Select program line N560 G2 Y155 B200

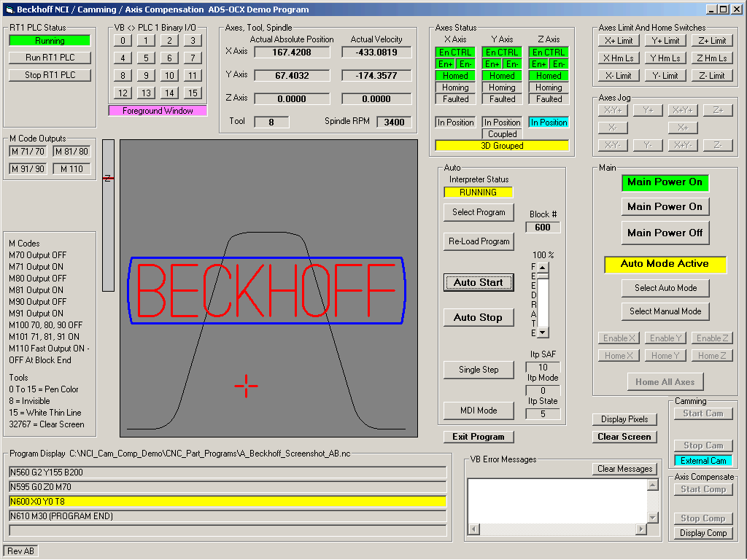[228, 472]
